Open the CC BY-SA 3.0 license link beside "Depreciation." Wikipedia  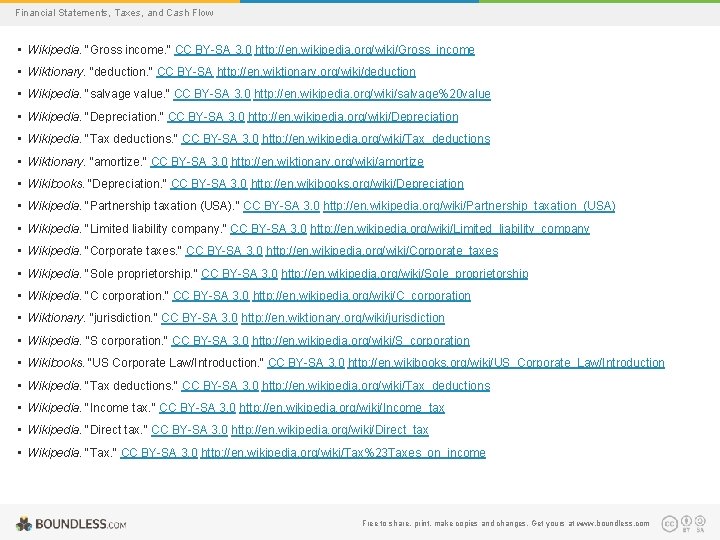tap(206, 117)
